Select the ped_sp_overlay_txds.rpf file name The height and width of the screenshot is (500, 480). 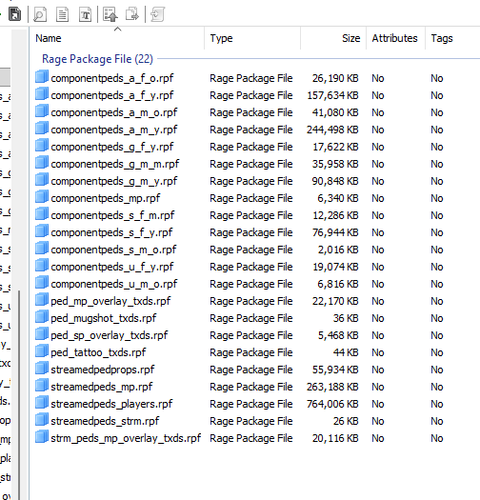point(109,335)
